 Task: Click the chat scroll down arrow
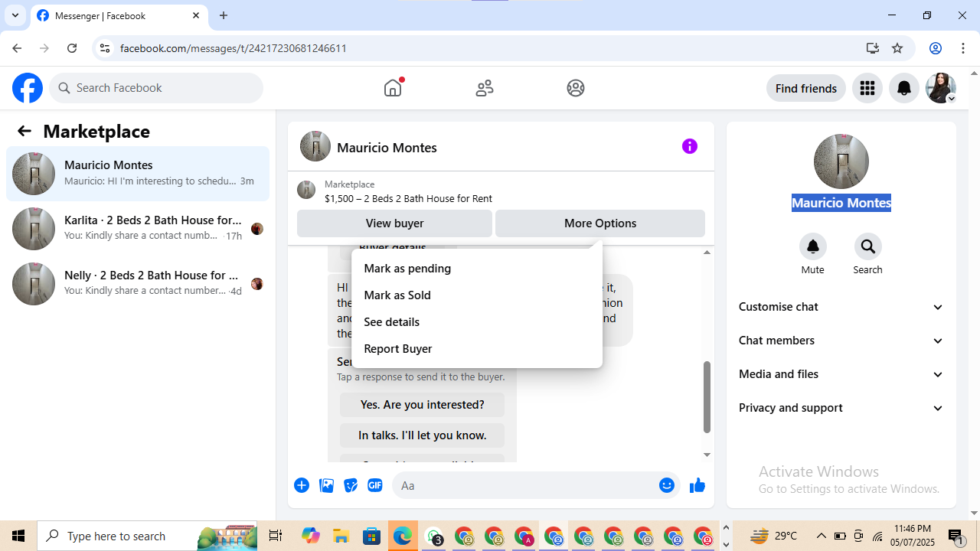point(707,455)
